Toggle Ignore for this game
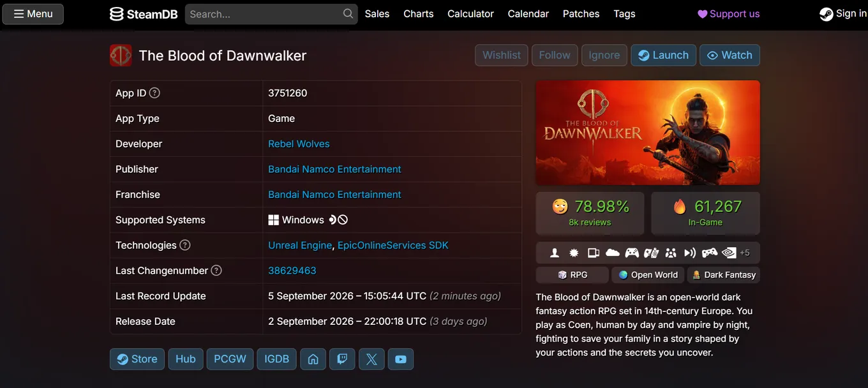Screen dimensions: 868x388 coord(604,55)
